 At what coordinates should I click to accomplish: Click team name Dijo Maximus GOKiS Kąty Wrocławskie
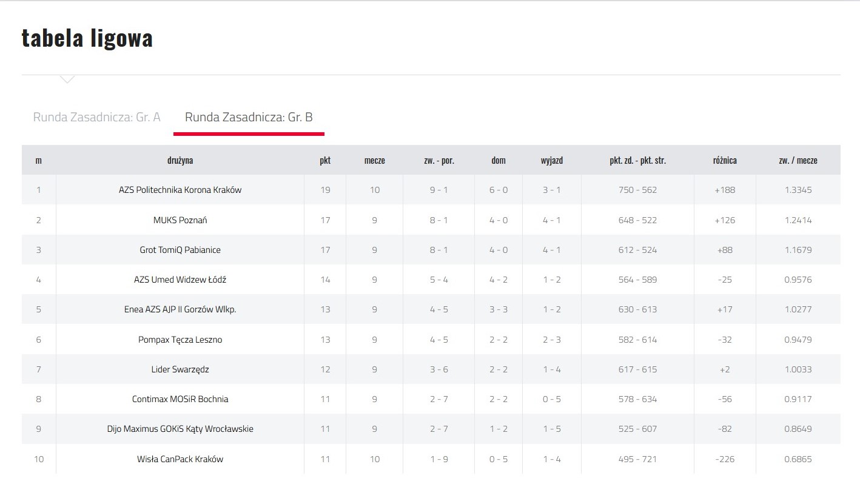[180, 429]
